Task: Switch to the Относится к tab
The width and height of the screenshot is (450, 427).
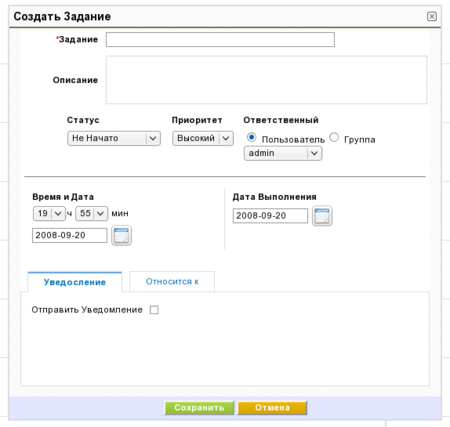Action: (x=172, y=282)
